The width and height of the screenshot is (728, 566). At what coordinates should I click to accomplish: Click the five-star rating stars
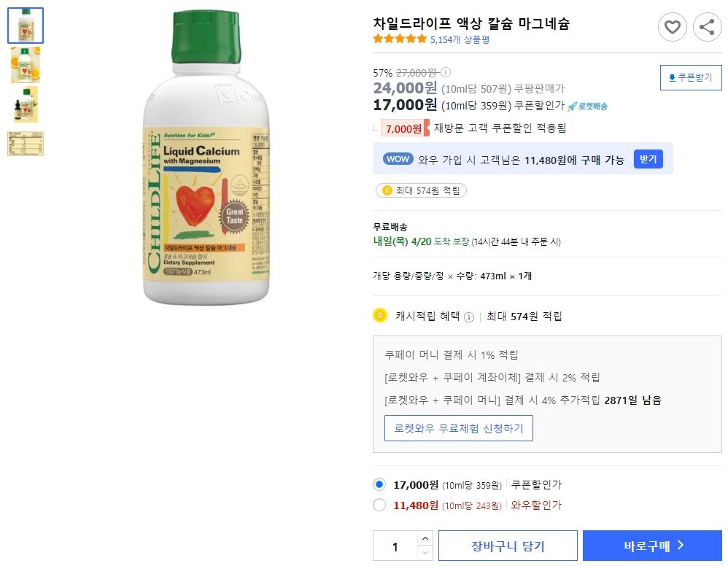click(398, 40)
